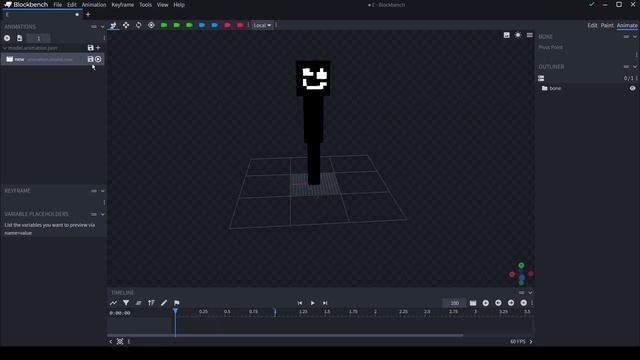Open the View menu
Screen dimensions: 640x360
(x=162, y=5)
